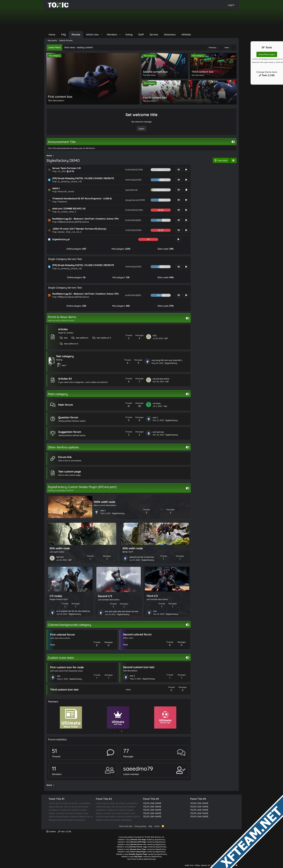Collapse the Colored backgrounds category

[187, 625]
